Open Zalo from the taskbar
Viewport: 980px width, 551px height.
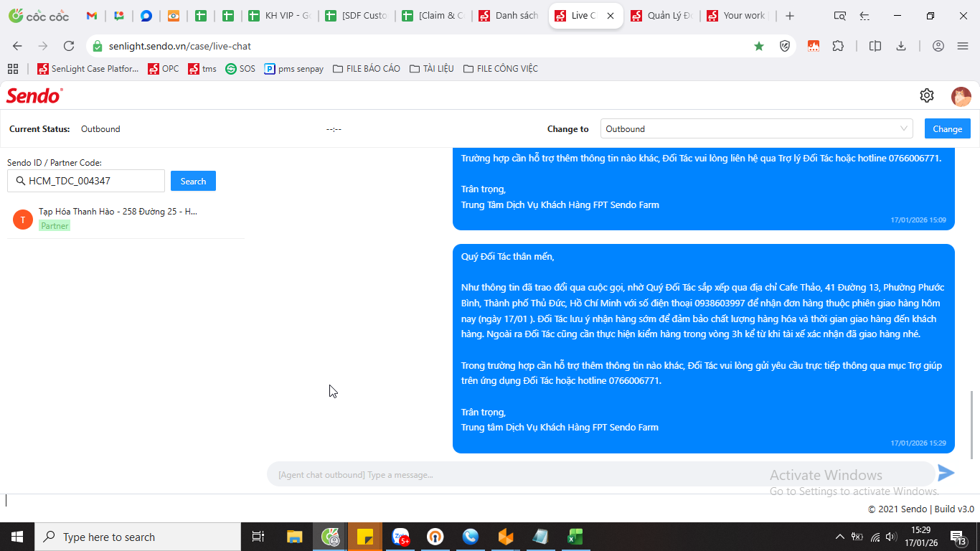click(400, 537)
